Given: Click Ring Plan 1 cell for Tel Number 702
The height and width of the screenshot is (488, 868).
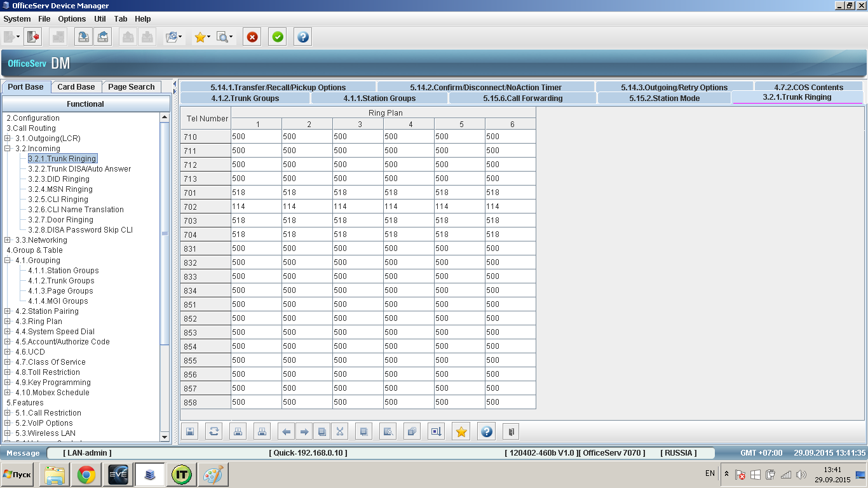Looking at the screenshot, I should click(x=256, y=207).
